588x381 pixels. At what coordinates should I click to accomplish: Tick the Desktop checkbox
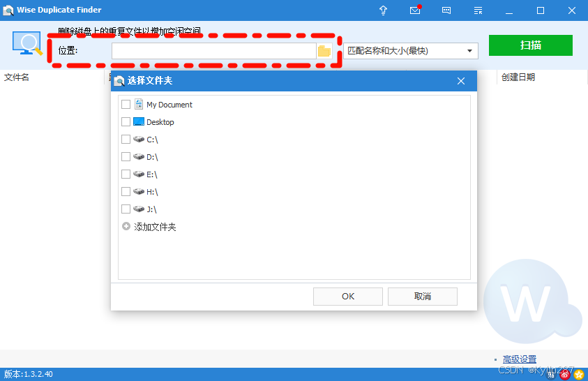(x=126, y=122)
